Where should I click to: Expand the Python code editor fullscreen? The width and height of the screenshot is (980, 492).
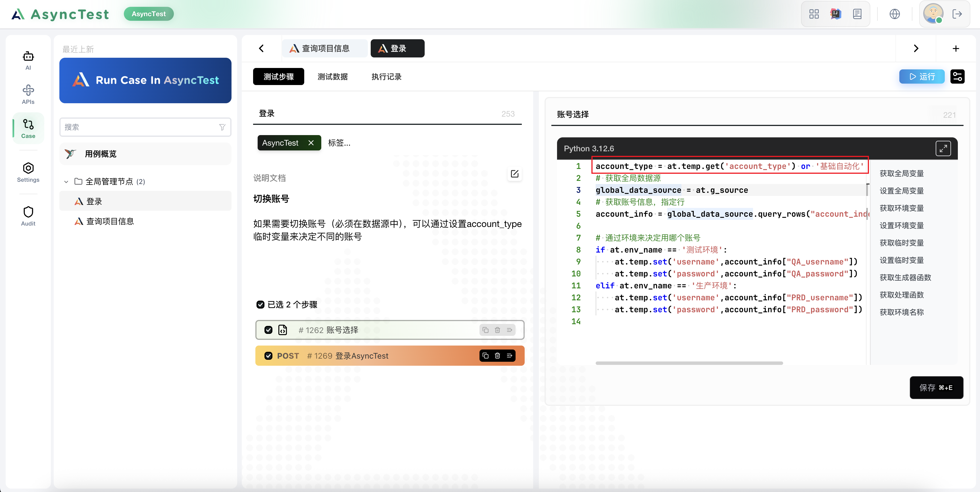943,148
